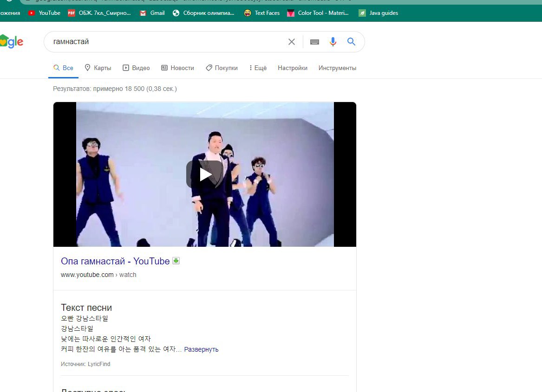Open the Text Faces bookmark
Screen dimensions: 542x392
(261, 13)
